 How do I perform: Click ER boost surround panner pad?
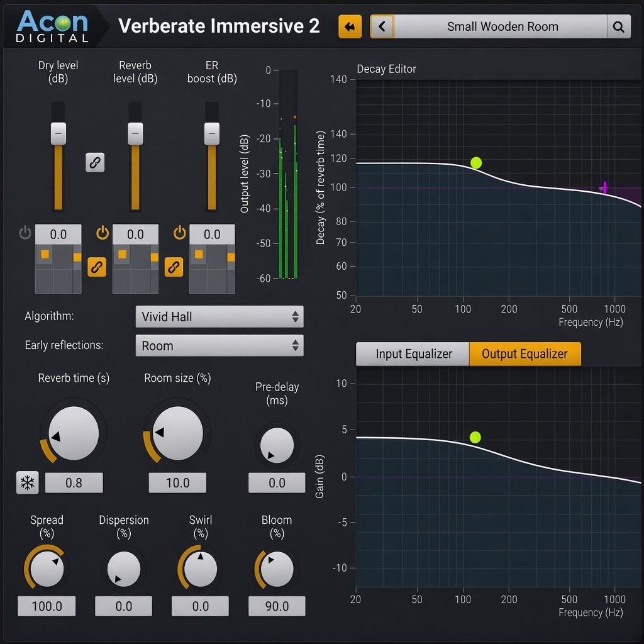pos(212,269)
